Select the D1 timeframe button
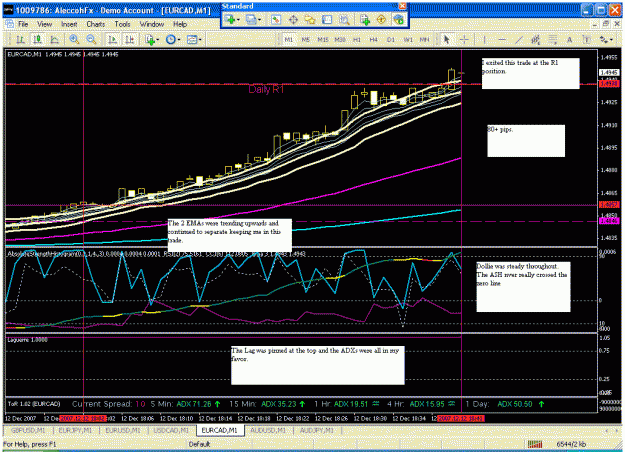The width and height of the screenshot is (625, 452). [x=391, y=39]
